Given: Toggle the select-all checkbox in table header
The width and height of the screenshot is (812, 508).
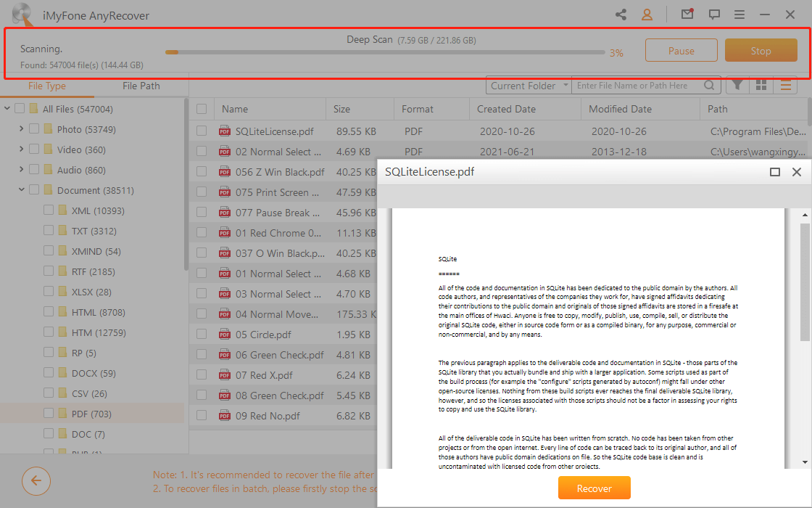Looking at the screenshot, I should (202, 109).
